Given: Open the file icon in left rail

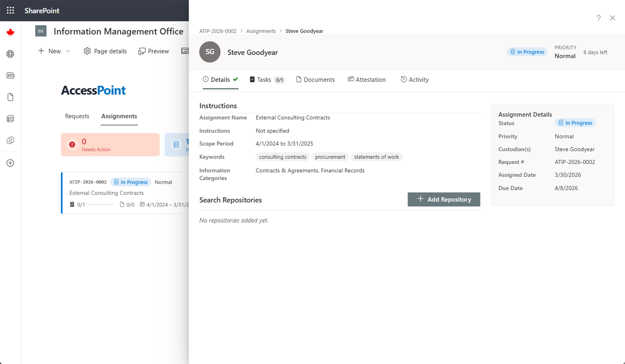Looking at the screenshot, I should point(11,97).
